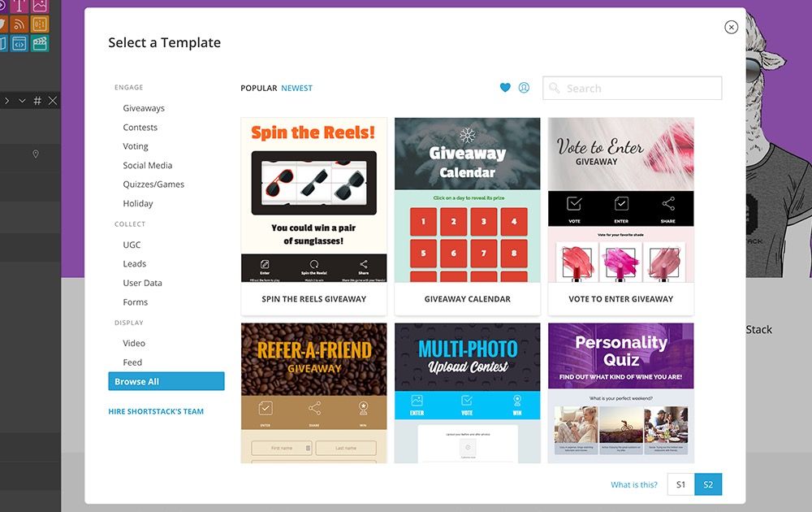Open the Social Media category
This screenshot has height=512, width=812.
pos(148,165)
